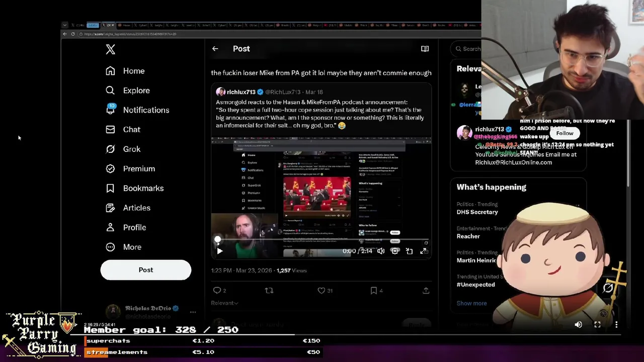The width and height of the screenshot is (644, 362).
Task: Click the Profile person icon
Action: pyautogui.click(x=110, y=228)
